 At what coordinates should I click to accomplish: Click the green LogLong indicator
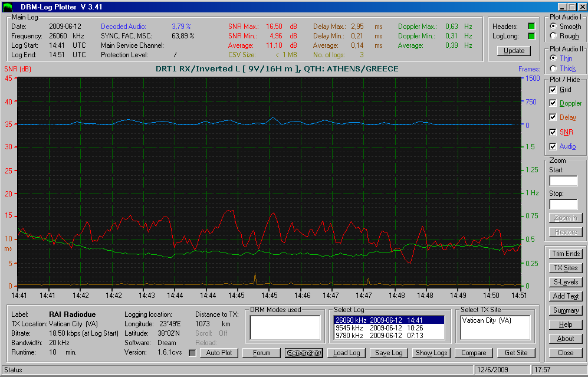point(531,36)
